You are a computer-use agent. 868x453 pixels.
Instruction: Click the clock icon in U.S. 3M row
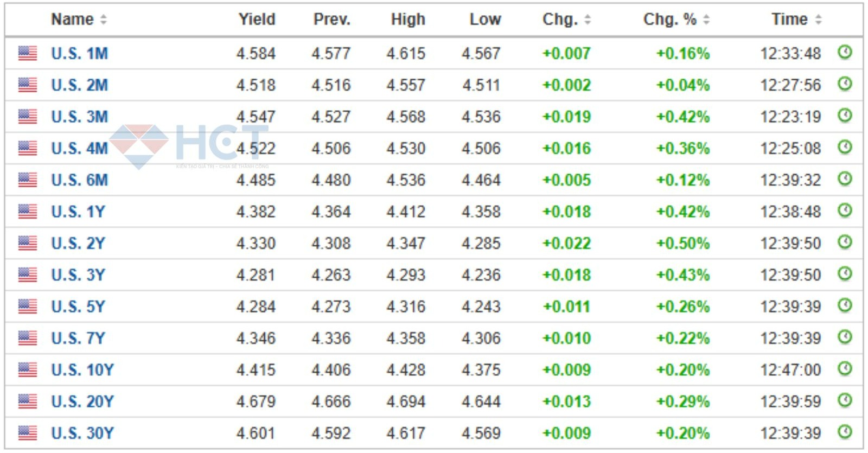(845, 116)
